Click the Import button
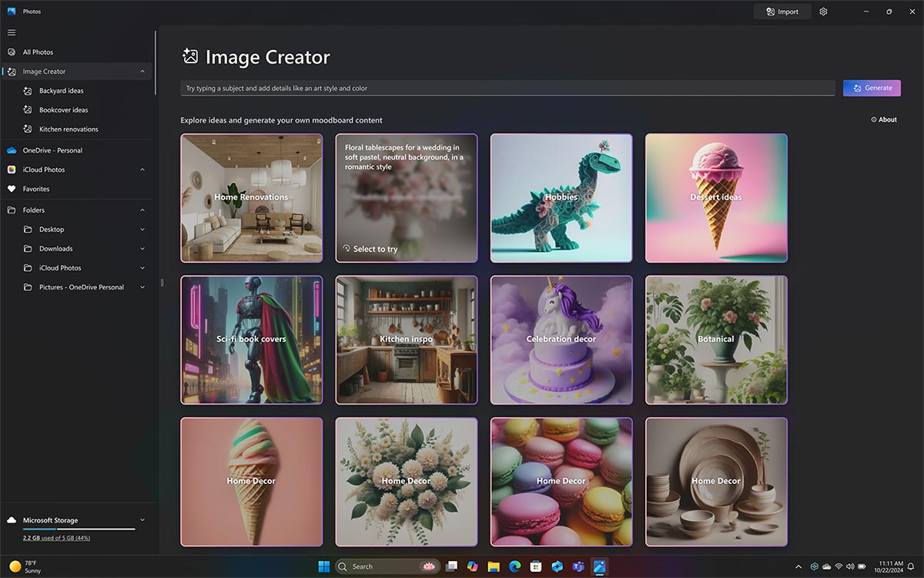This screenshot has height=578, width=924. [782, 12]
